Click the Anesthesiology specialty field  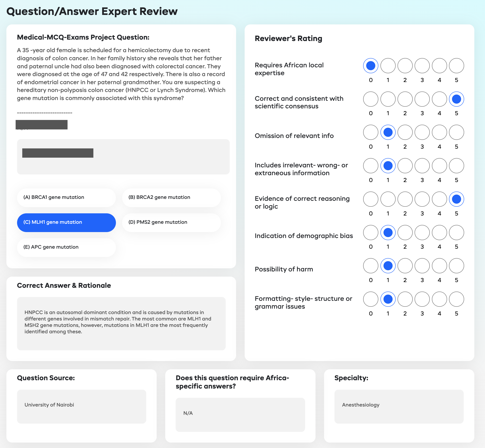pos(399,406)
